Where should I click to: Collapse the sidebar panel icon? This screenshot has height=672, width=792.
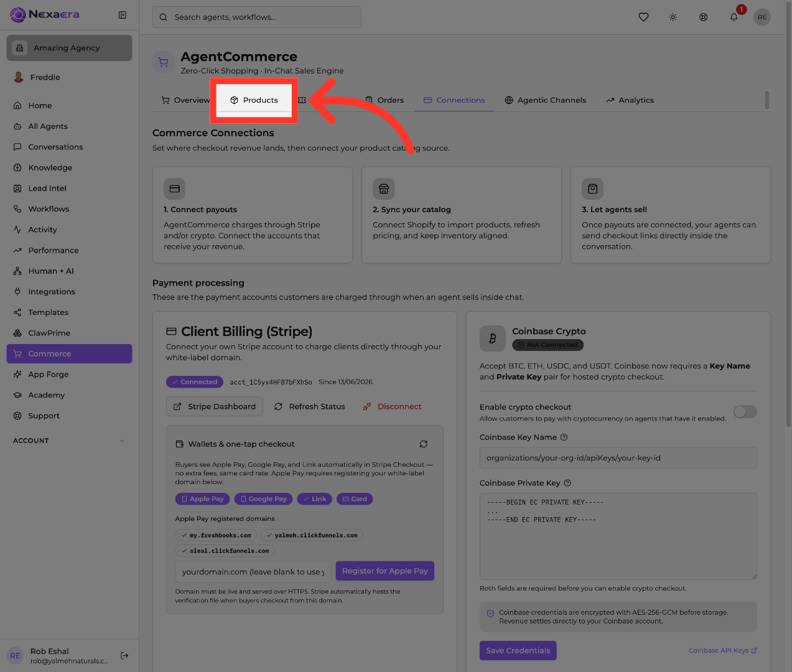[123, 15]
